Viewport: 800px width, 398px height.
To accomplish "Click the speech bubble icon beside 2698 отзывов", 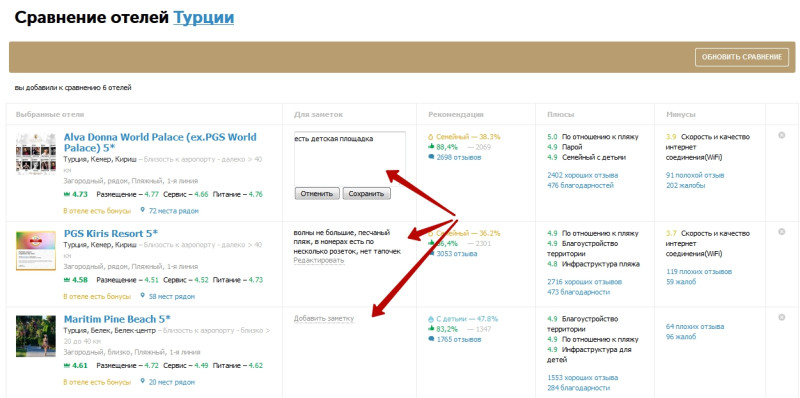I will (x=431, y=158).
